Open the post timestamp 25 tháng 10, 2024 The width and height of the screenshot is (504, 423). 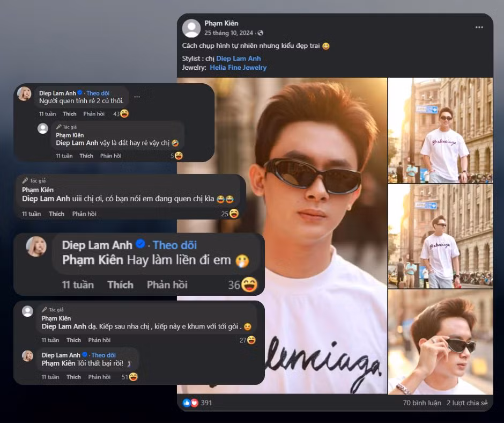pyautogui.click(x=228, y=33)
